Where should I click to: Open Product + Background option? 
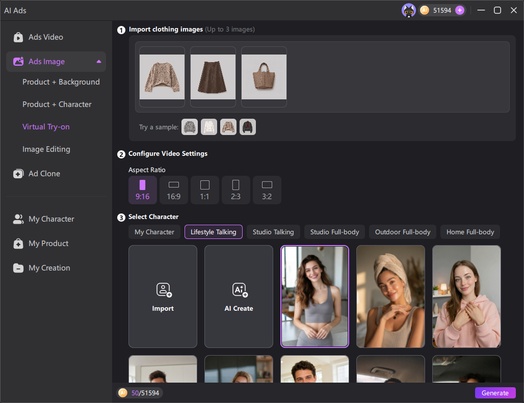(61, 82)
